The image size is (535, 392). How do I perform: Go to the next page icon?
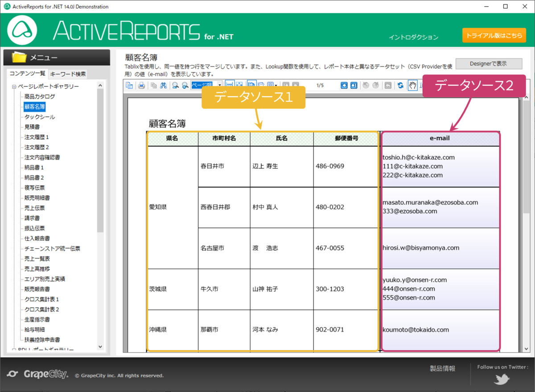pyautogui.click(x=344, y=85)
